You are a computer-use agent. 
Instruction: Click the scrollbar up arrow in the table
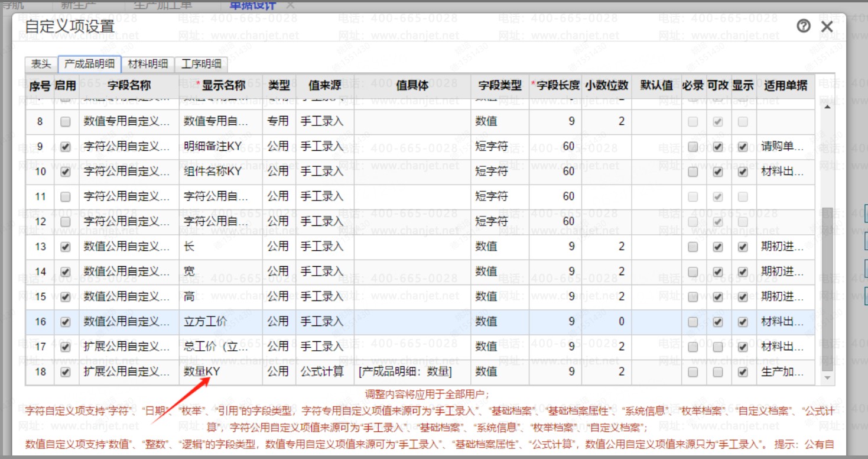[x=827, y=106]
